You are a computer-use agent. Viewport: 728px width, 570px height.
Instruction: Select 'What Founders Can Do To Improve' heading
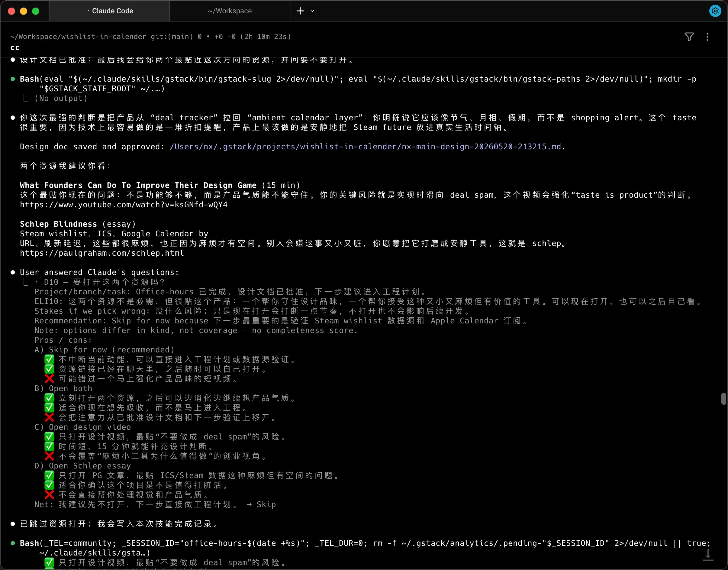tap(138, 185)
